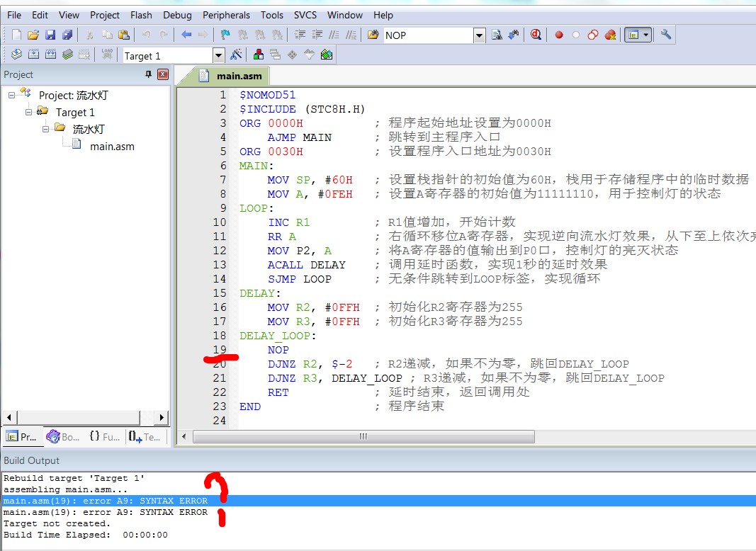Collapse the Target 1 tree node

(28, 113)
